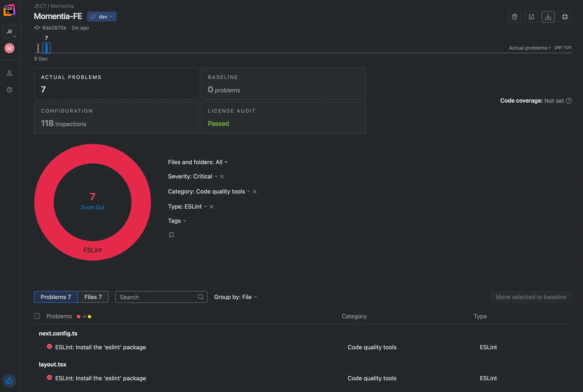Image resolution: width=583 pixels, height=392 pixels.
Task: Open the Actual Problems card
Action: [116, 84]
